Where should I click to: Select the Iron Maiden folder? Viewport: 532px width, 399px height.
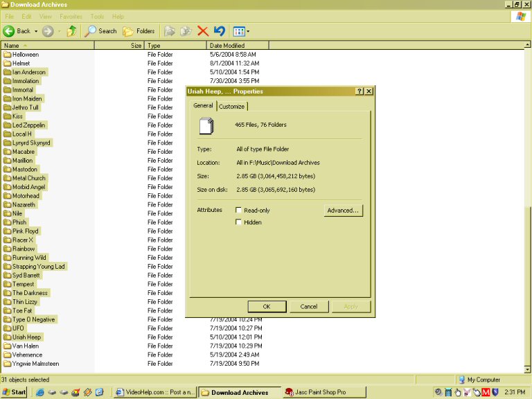(x=23, y=98)
